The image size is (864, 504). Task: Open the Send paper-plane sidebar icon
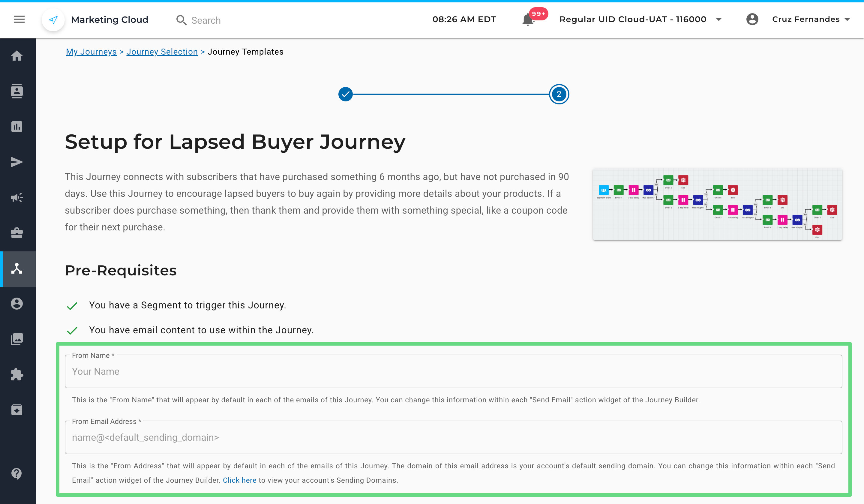[x=17, y=162]
